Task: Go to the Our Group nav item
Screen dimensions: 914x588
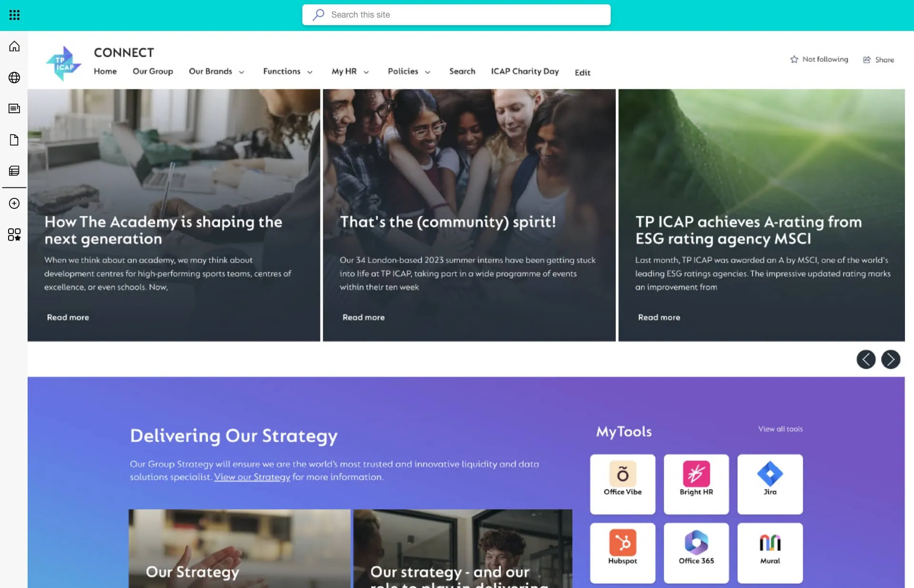Action: coord(152,71)
